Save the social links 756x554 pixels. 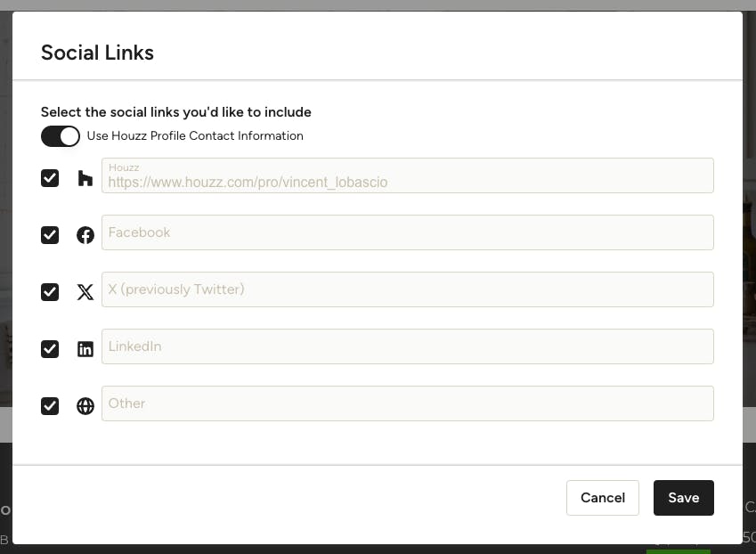point(684,498)
